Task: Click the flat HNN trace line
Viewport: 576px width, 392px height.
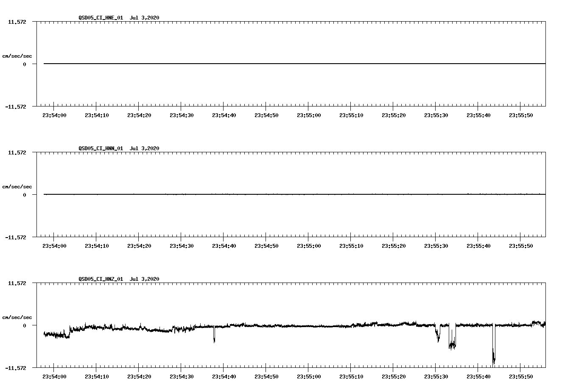Action: [x=295, y=194]
